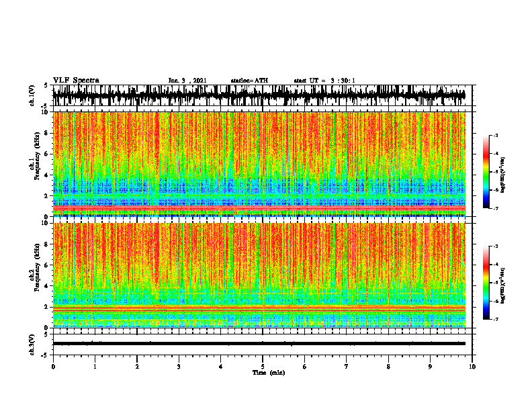Click the ch.2 spectrogram color bar
Screen dimensions: 532x411
(x=486, y=283)
